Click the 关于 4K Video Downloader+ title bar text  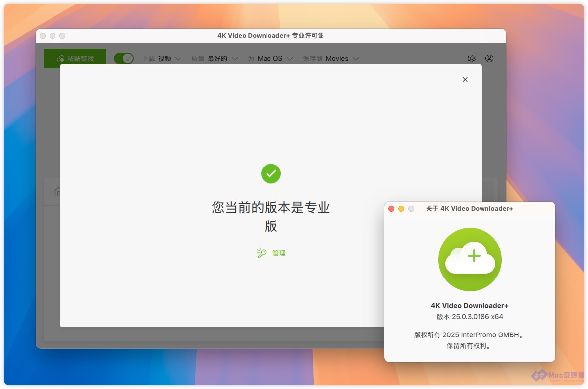(x=470, y=209)
